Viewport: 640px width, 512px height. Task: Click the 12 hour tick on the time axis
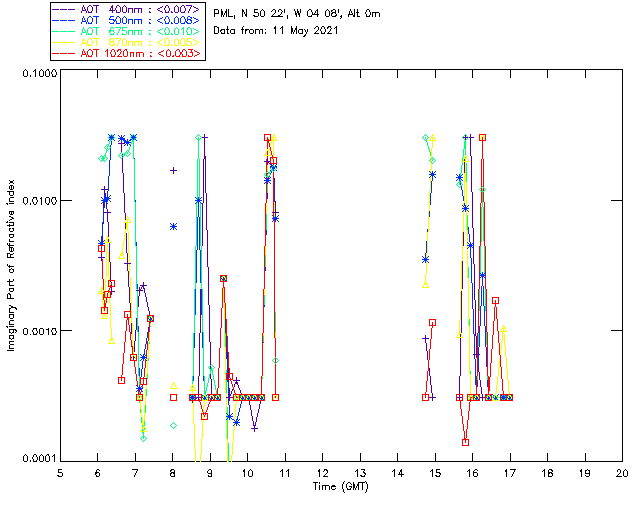(322, 473)
